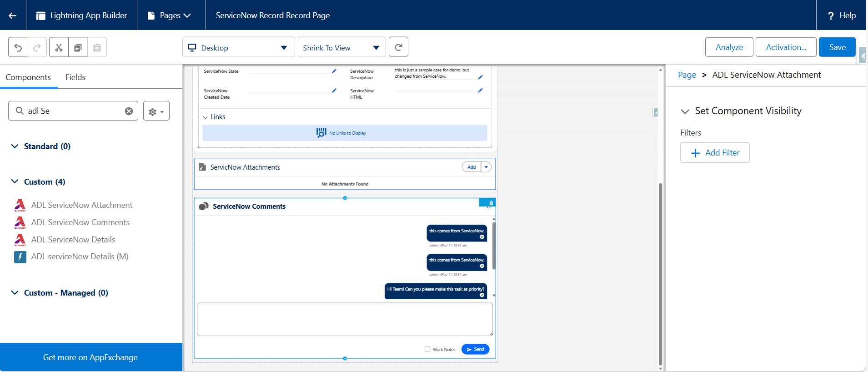Screen dimensions: 868x372
Task: Toggle the Work Notes checkbox
Action: point(427,349)
